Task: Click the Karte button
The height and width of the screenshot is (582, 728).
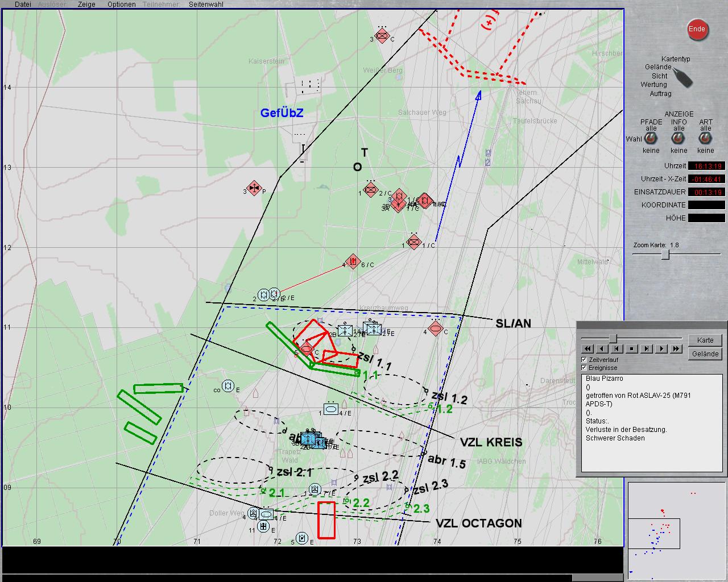Action: coord(705,340)
